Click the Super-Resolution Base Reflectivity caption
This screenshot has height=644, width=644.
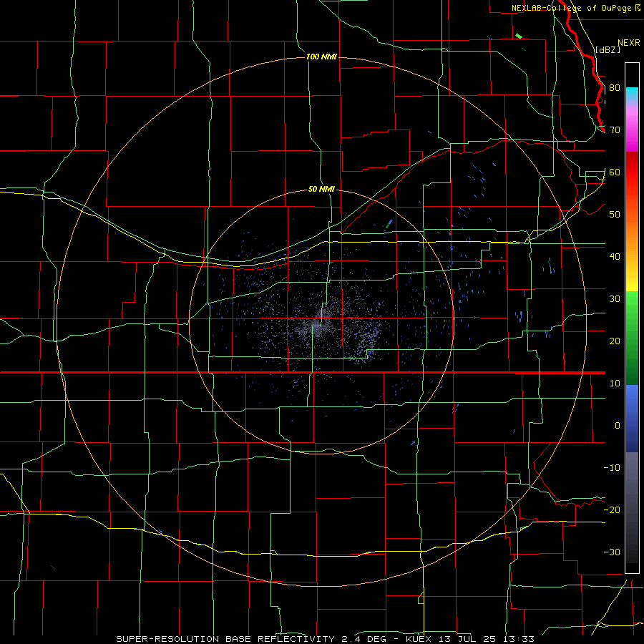(325, 639)
